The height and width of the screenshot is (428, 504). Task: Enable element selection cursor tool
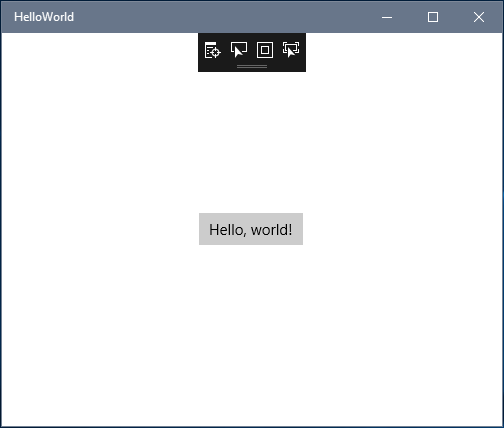(239, 50)
